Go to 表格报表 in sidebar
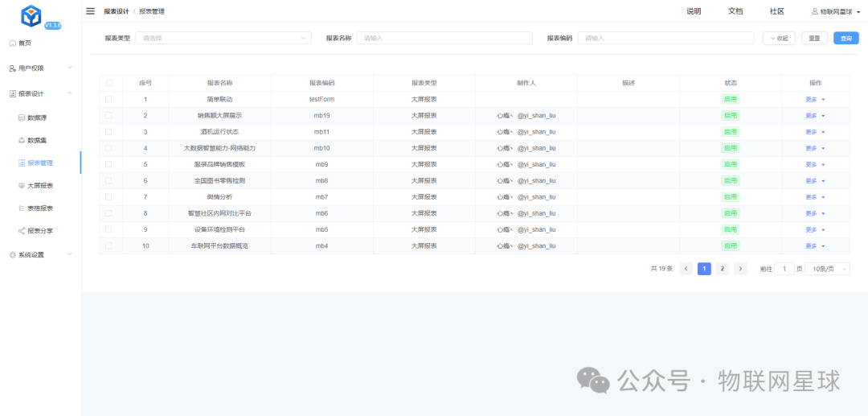The image size is (868, 416). coord(39,208)
